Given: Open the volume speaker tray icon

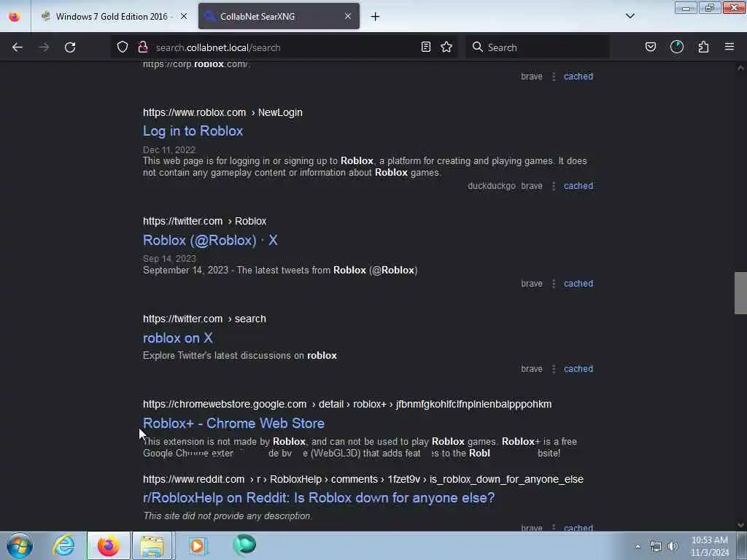Looking at the screenshot, I should [673, 546].
